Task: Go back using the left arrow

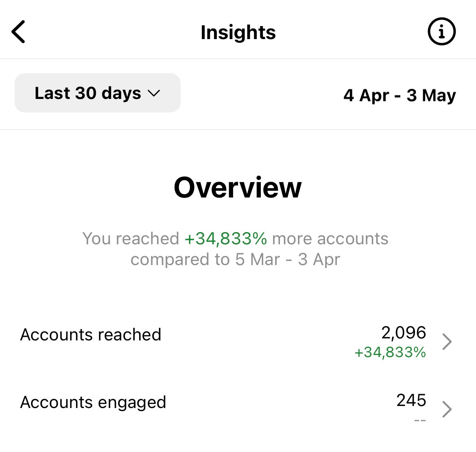Action: click(18, 32)
